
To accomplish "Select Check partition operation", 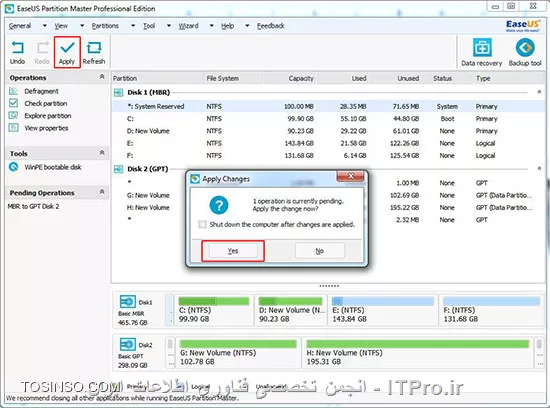I will 46,103.
